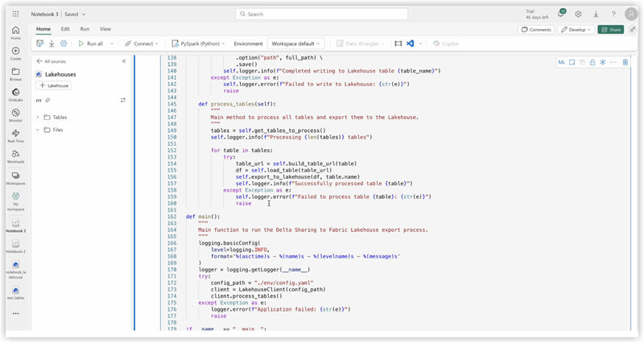The image size is (644, 343).
Task: Convert the cell to Markdown
Action: coord(561,63)
